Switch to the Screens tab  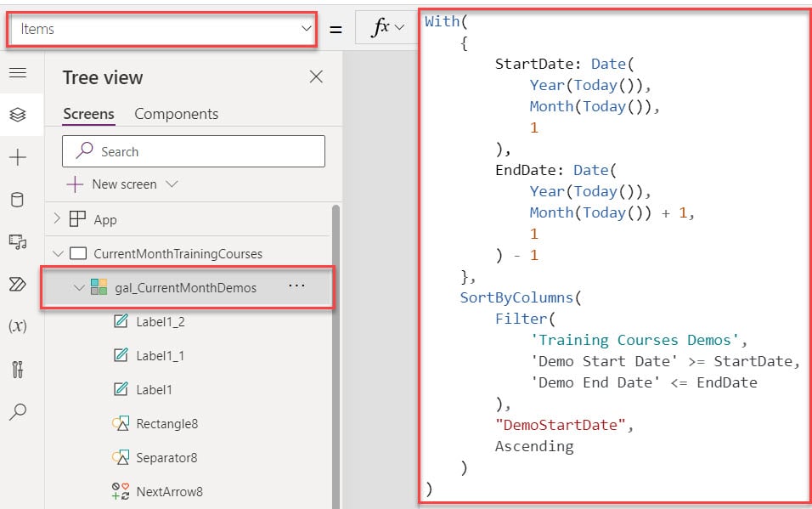coord(88,114)
